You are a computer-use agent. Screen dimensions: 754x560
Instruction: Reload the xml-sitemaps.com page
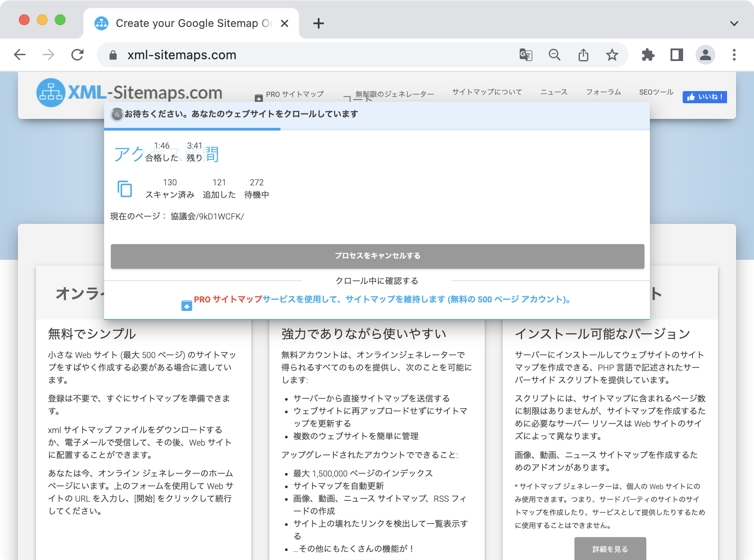[x=77, y=55]
